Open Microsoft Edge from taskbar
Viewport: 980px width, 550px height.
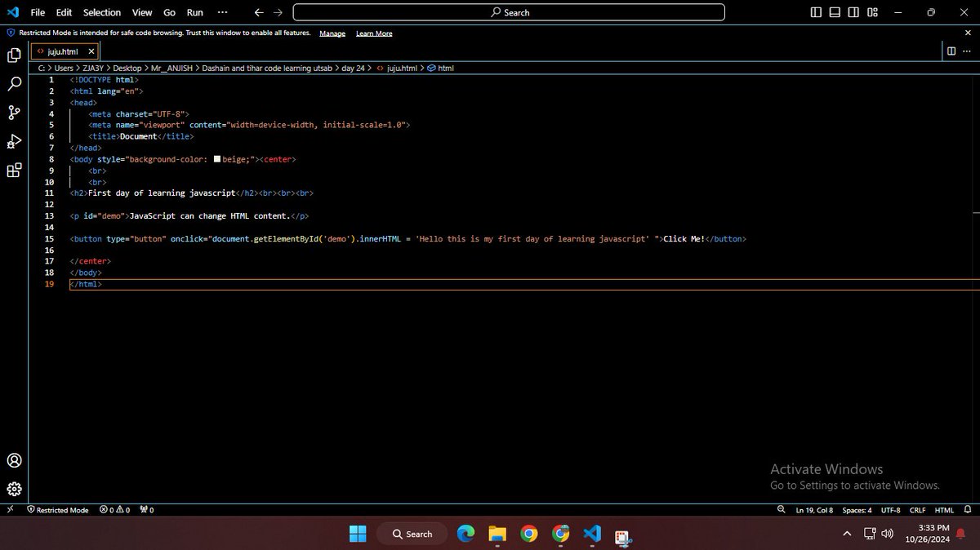pyautogui.click(x=465, y=534)
